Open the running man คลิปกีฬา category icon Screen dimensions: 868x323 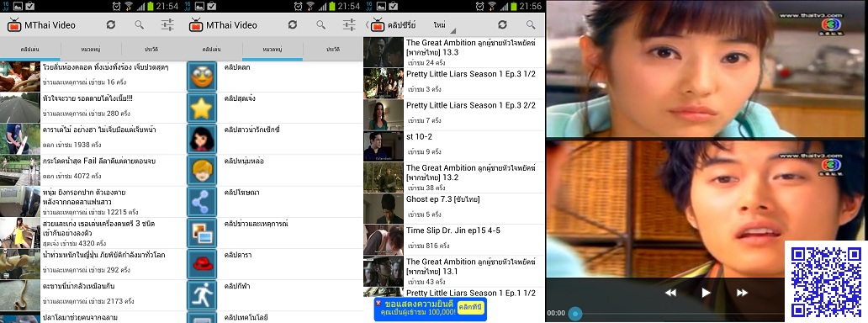click(x=202, y=294)
